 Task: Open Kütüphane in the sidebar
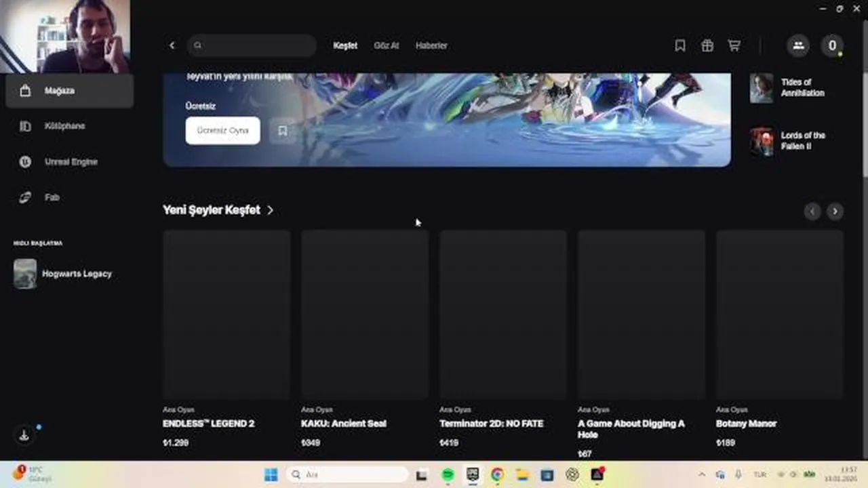pyautogui.click(x=70, y=126)
